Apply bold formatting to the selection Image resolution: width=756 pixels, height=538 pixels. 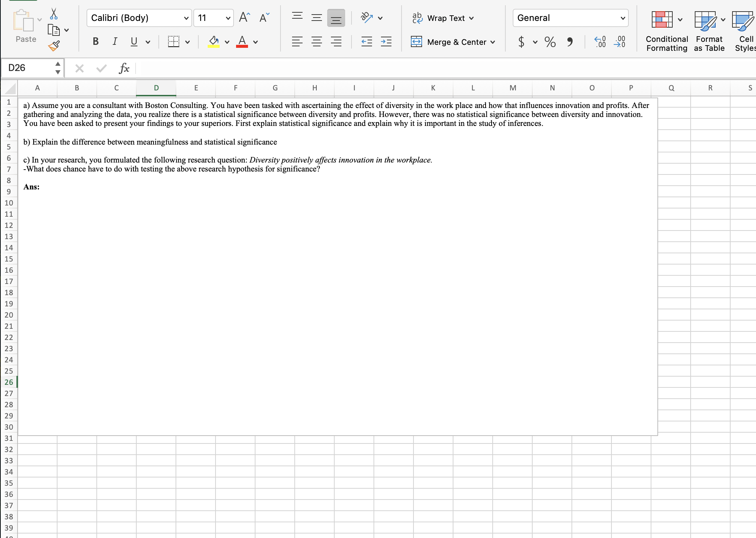coord(96,41)
